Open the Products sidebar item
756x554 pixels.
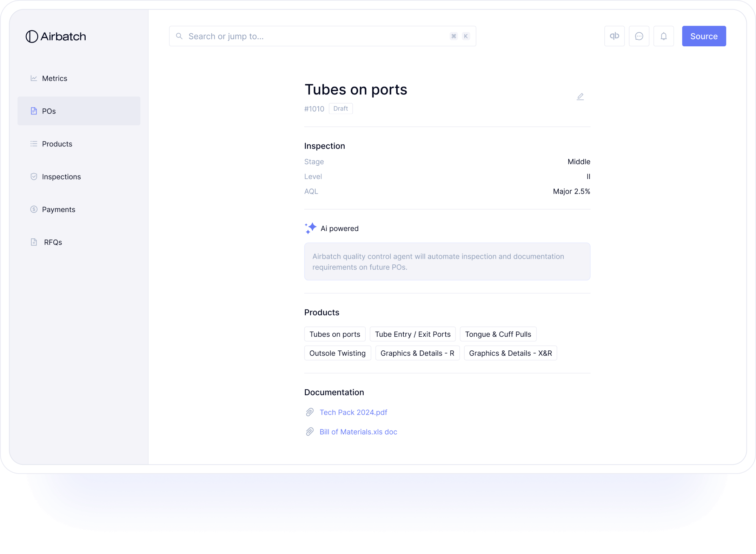(x=57, y=144)
